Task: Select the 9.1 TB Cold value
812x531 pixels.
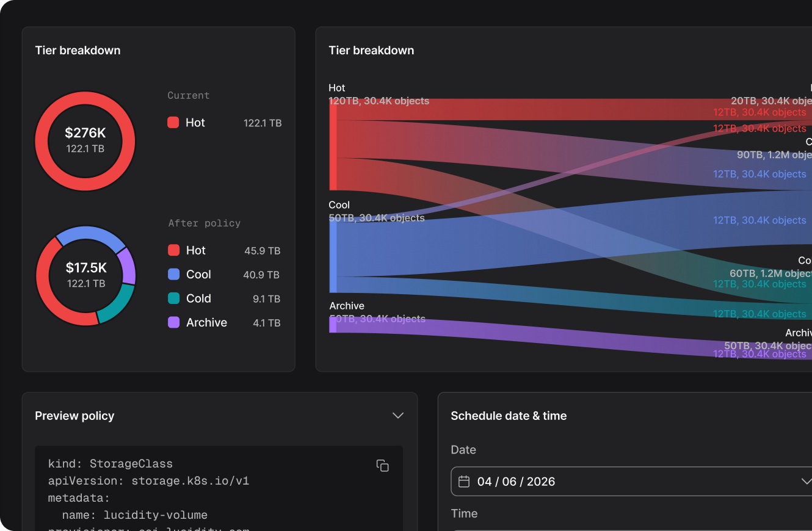Action: (267, 299)
